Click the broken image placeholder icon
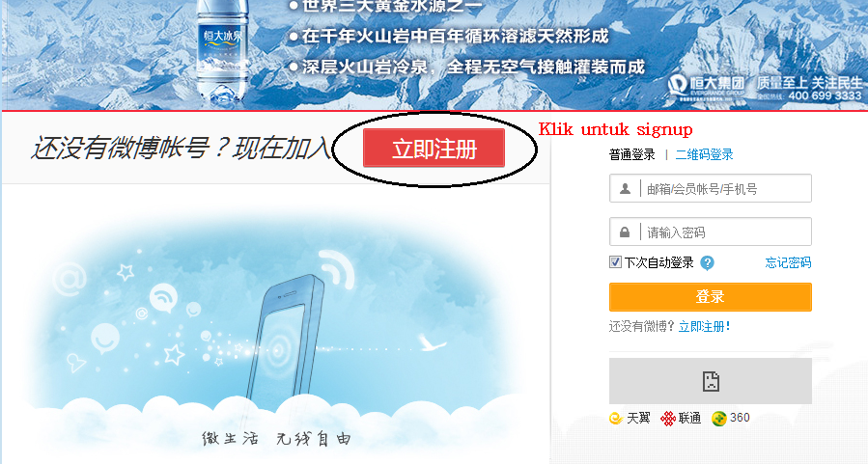Image resolution: width=868 pixels, height=464 pixels. coord(711,381)
